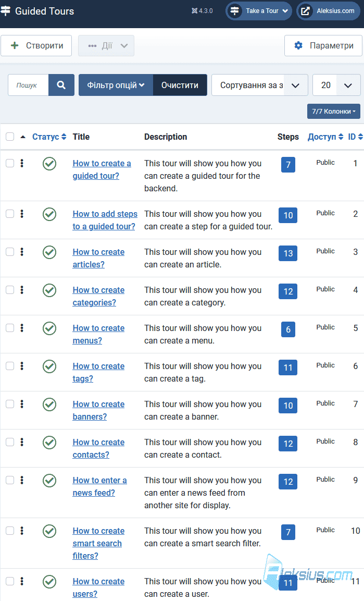Viewport: 364px width, 601px height.
Task: Open 'How to create articles?' tour link
Action: pyautogui.click(x=98, y=259)
